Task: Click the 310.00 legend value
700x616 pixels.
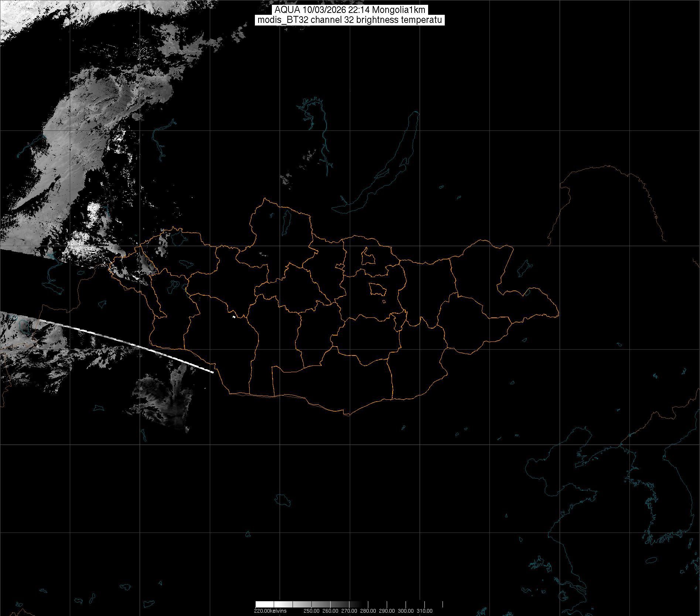Action: click(x=424, y=611)
